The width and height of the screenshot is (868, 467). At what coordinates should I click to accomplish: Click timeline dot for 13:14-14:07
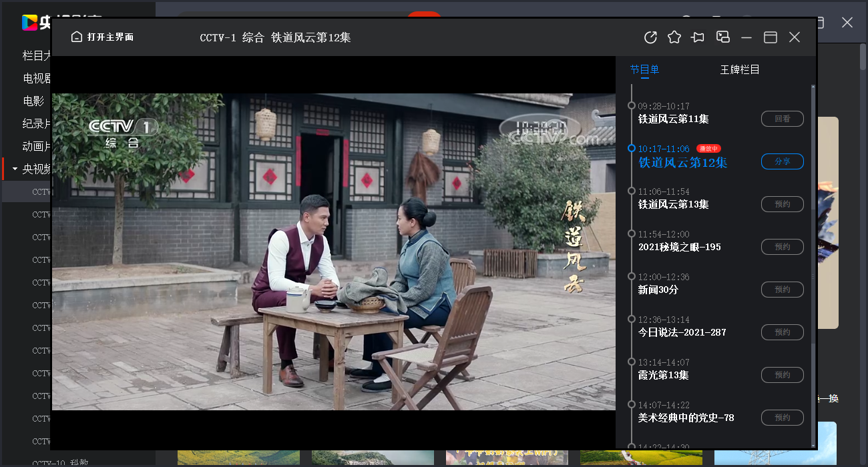pyautogui.click(x=632, y=362)
